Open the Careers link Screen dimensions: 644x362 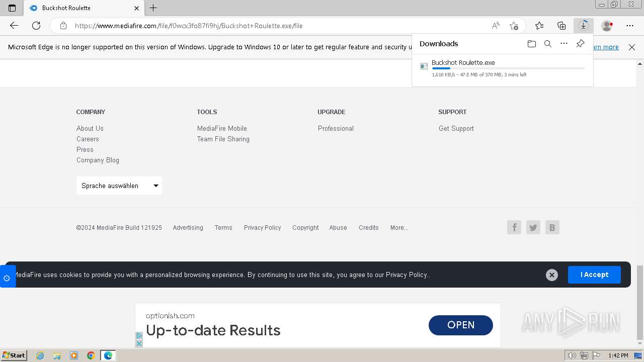(88, 139)
